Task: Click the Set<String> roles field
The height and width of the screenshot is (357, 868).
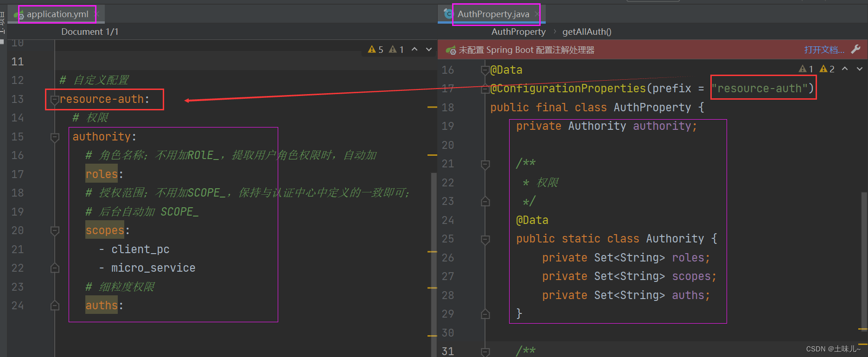Action: (626, 258)
